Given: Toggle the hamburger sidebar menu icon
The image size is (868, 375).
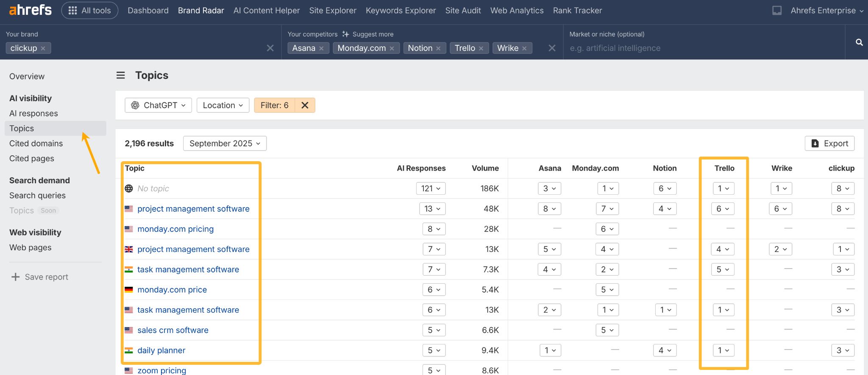Looking at the screenshot, I should 121,76.
